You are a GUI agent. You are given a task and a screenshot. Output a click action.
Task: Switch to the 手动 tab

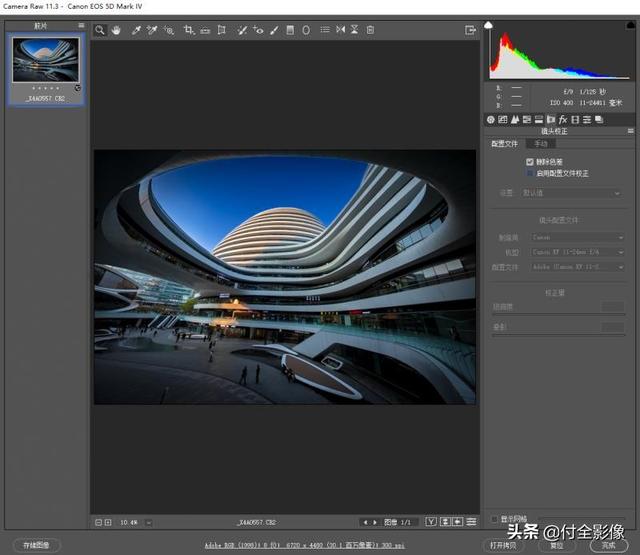tap(541, 144)
